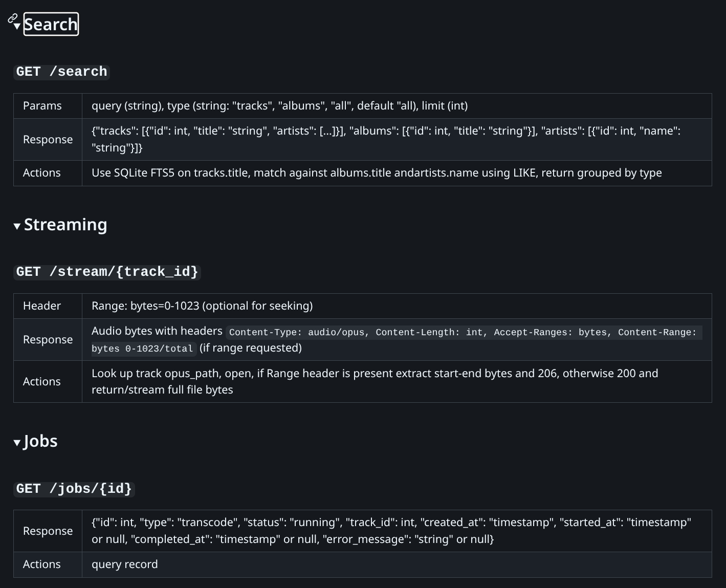The image size is (726, 588).
Task: Collapse the Search section triangle
Action: [17, 26]
